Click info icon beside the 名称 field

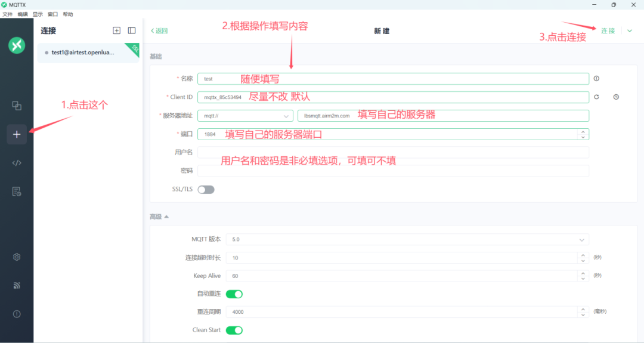(x=596, y=79)
